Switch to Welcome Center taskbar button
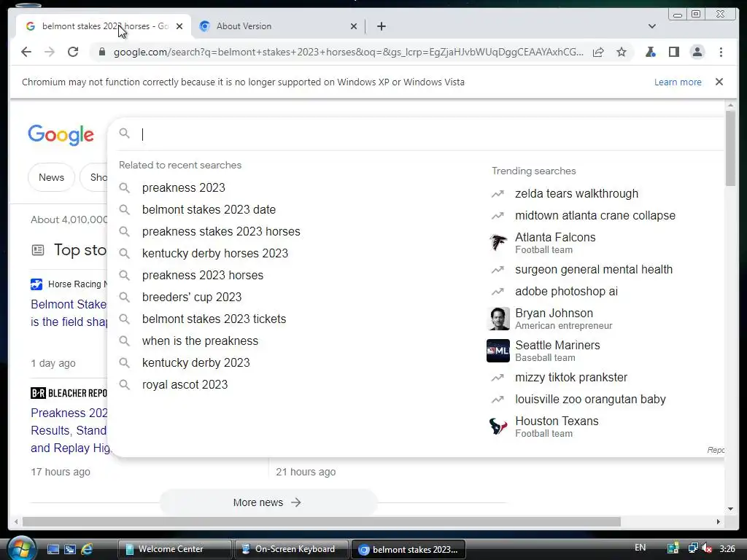This screenshot has height=560, width=747. (x=174, y=549)
